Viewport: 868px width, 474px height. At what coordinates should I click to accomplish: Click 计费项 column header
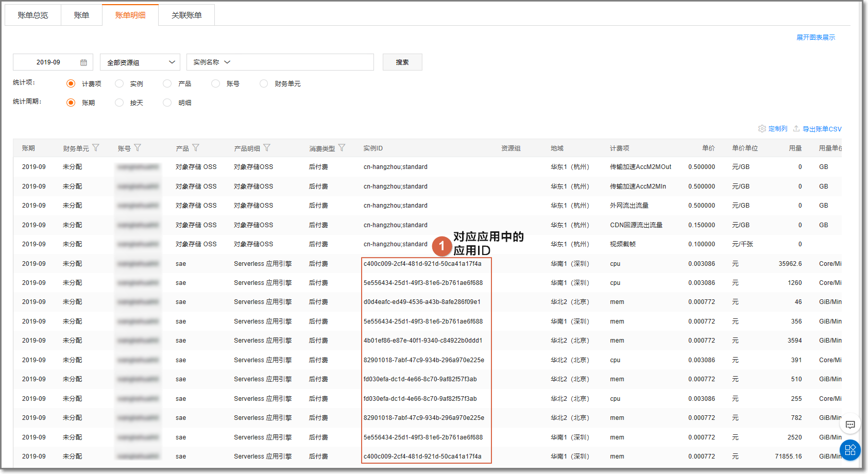tap(620, 148)
